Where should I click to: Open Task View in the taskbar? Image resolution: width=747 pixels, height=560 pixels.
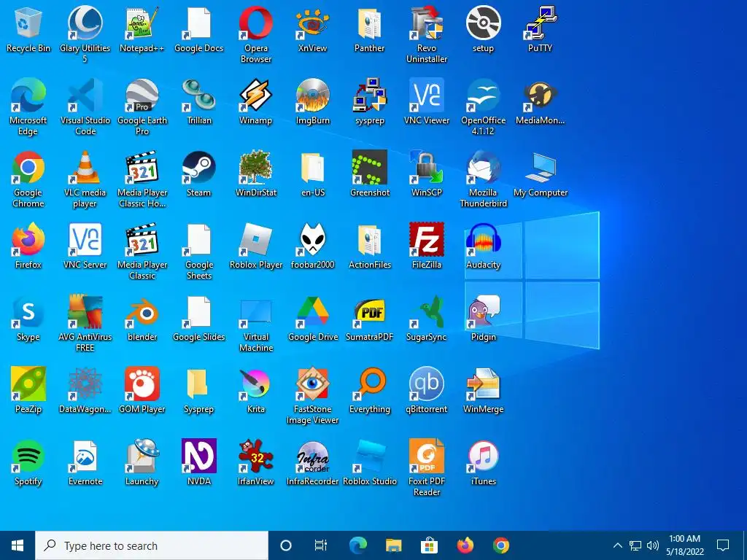(321, 545)
